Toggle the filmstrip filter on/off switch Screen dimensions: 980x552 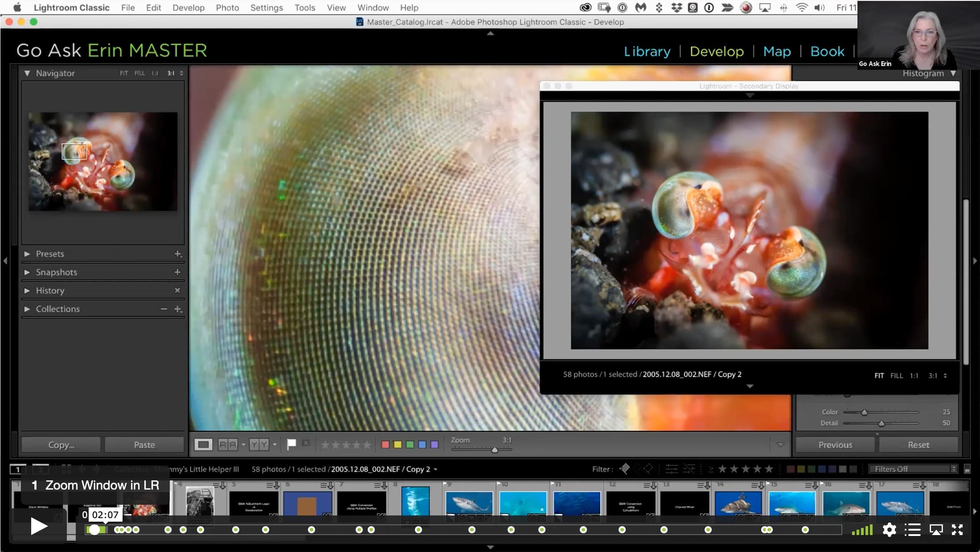967,469
